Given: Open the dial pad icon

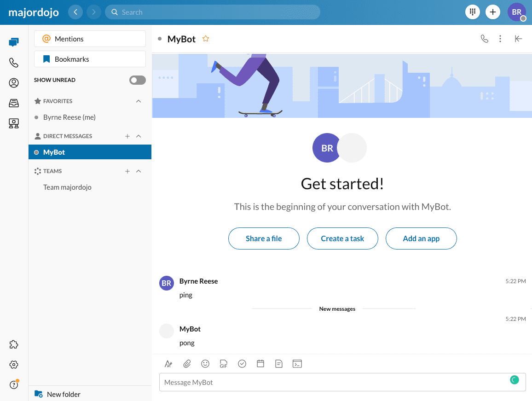Looking at the screenshot, I should 473,12.
